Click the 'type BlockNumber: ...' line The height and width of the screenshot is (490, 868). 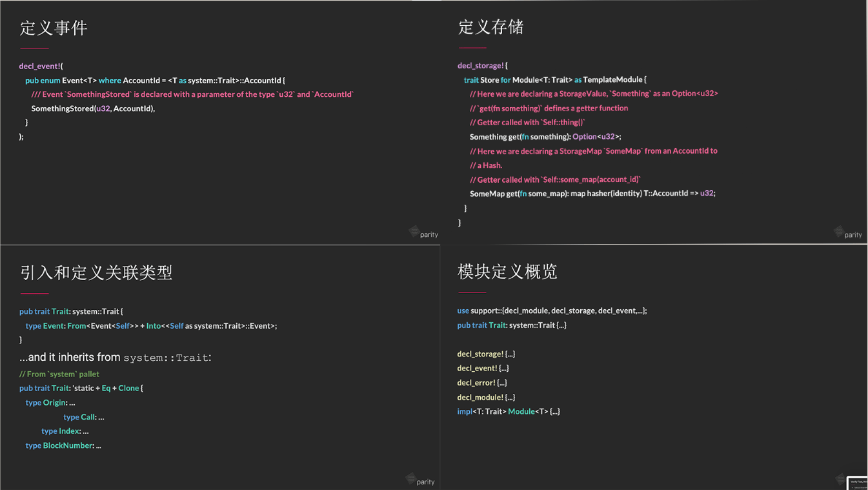[x=63, y=445]
